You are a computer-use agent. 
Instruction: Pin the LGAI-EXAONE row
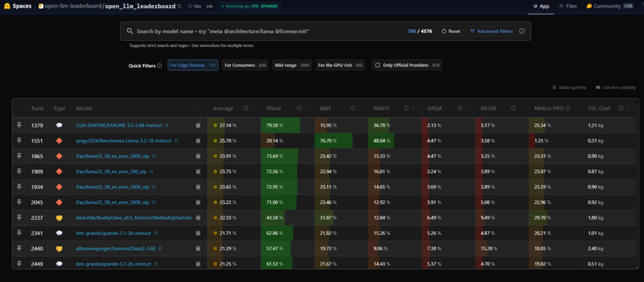[x=19, y=125]
